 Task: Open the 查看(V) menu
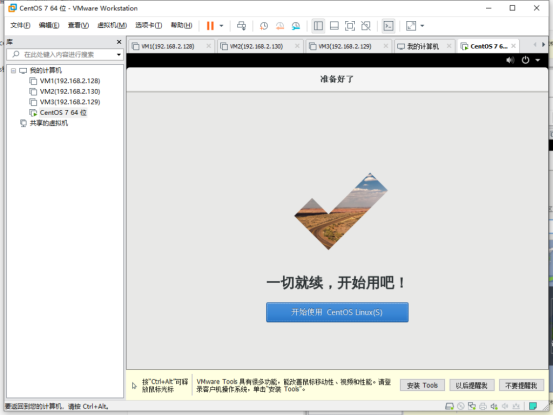pyautogui.click(x=78, y=25)
